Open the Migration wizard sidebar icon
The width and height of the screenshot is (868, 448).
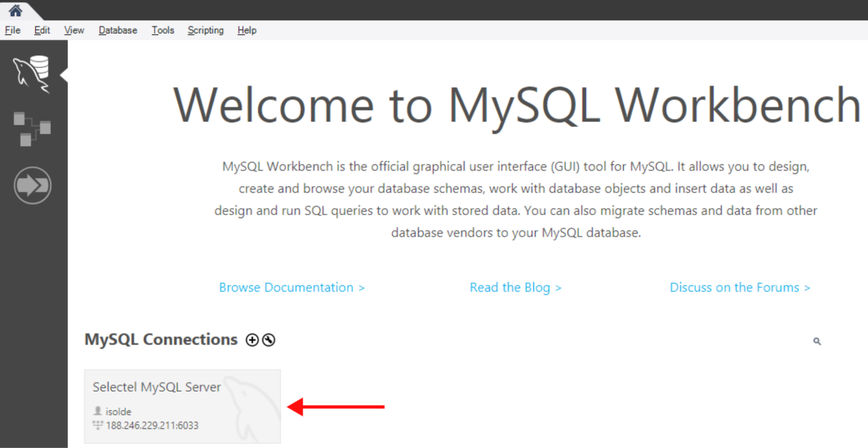32,185
